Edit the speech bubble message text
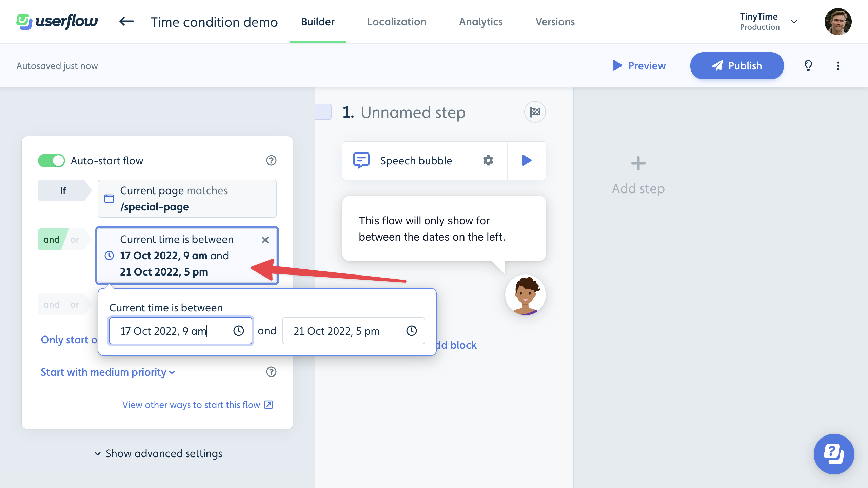This screenshot has width=868, height=488. [432, 228]
